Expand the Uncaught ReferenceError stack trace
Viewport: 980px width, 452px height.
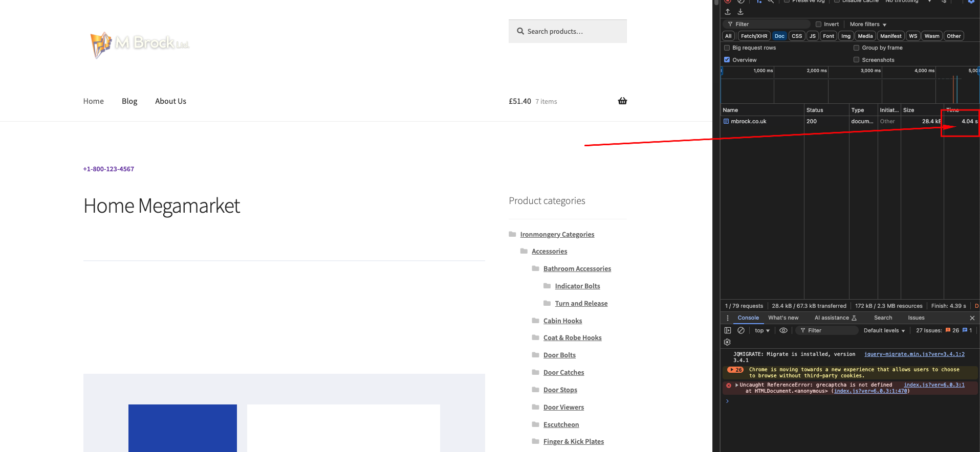737,385
